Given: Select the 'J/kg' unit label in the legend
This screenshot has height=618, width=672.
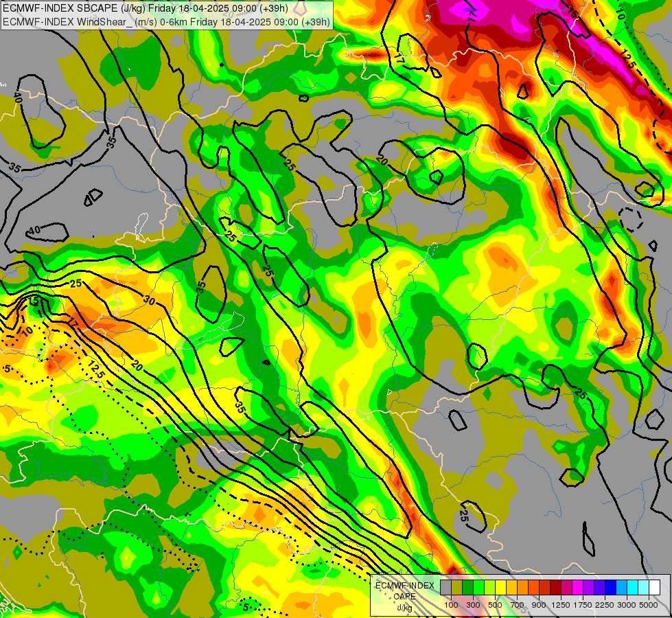Looking at the screenshot, I should tap(404, 608).
